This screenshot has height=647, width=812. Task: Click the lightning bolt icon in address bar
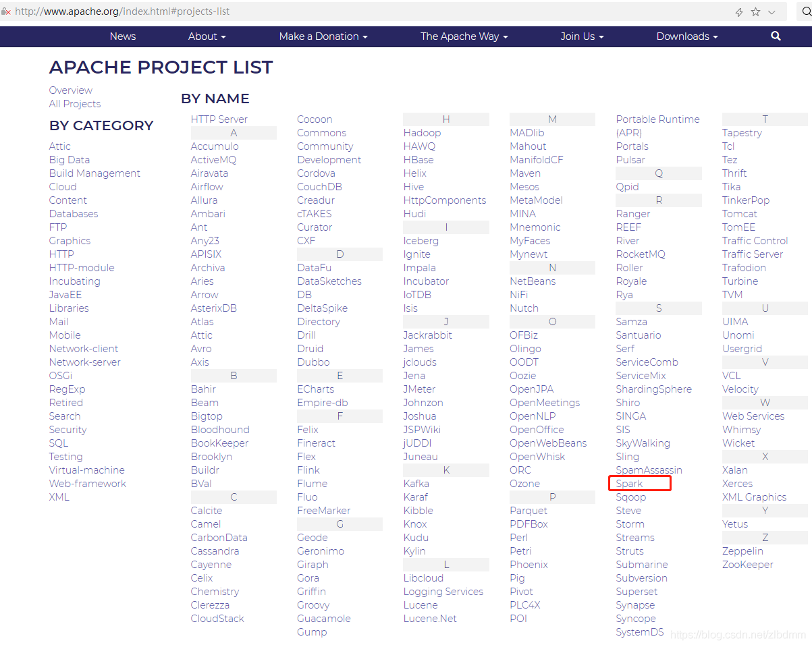739,12
